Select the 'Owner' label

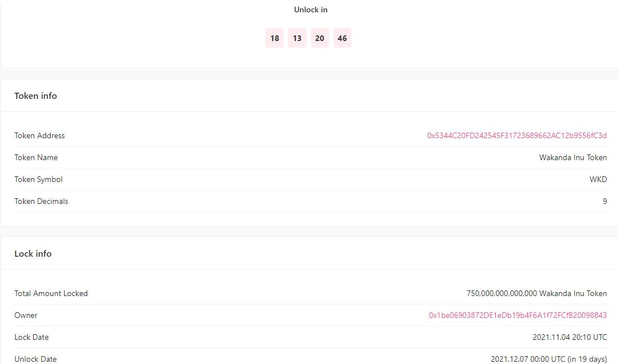[x=26, y=315]
